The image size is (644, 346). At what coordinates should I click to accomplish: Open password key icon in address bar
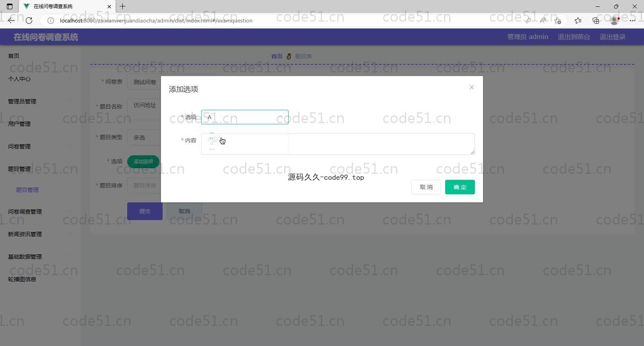point(528,21)
